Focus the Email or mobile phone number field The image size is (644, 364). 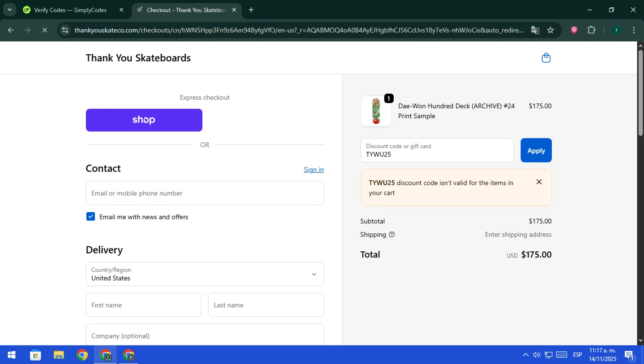pos(205,193)
